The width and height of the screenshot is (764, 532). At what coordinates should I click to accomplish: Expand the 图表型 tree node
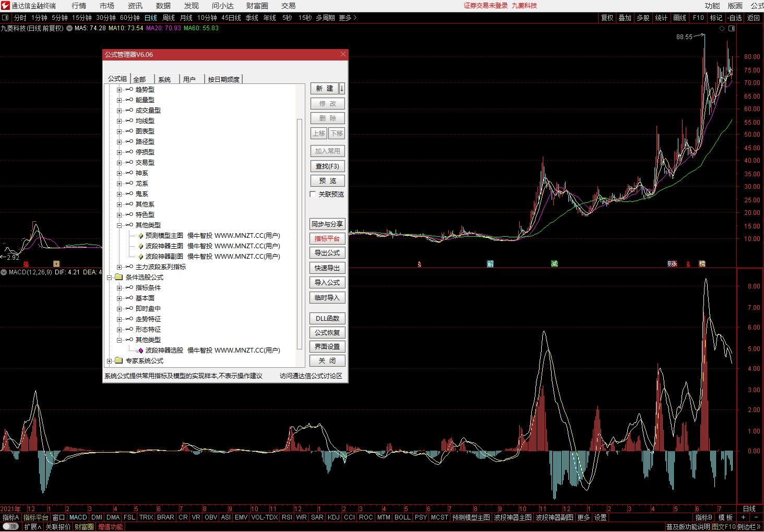(119, 131)
